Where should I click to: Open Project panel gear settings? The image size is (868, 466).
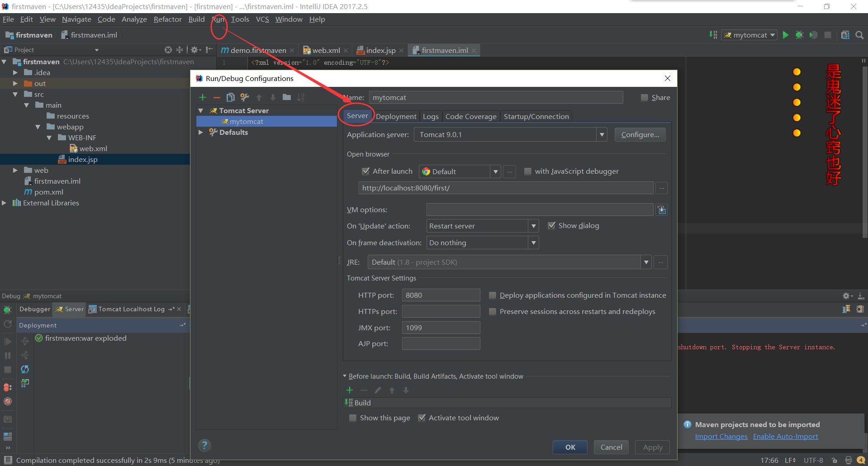click(x=195, y=50)
